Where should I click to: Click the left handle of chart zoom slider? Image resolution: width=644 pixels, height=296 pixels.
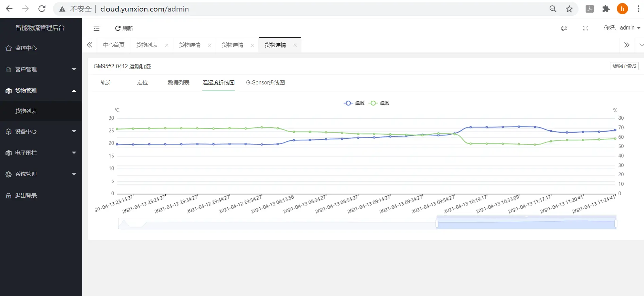(437, 223)
